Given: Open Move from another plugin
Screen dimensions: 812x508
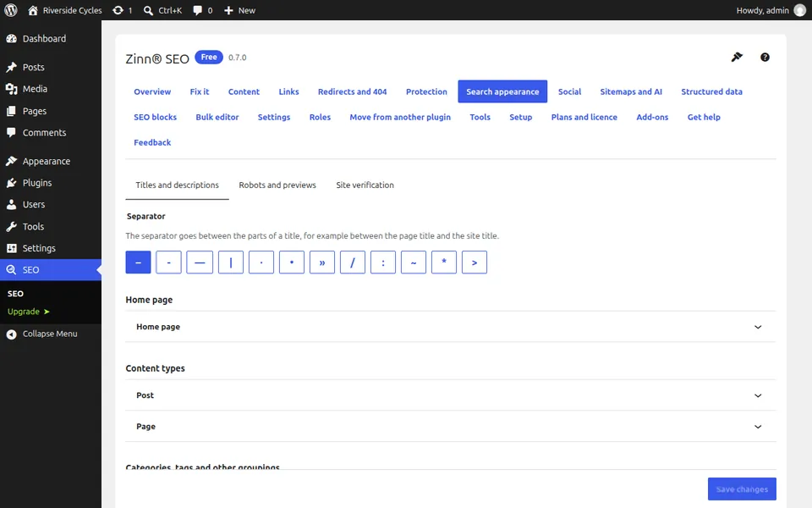Looking at the screenshot, I should [400, 117].
